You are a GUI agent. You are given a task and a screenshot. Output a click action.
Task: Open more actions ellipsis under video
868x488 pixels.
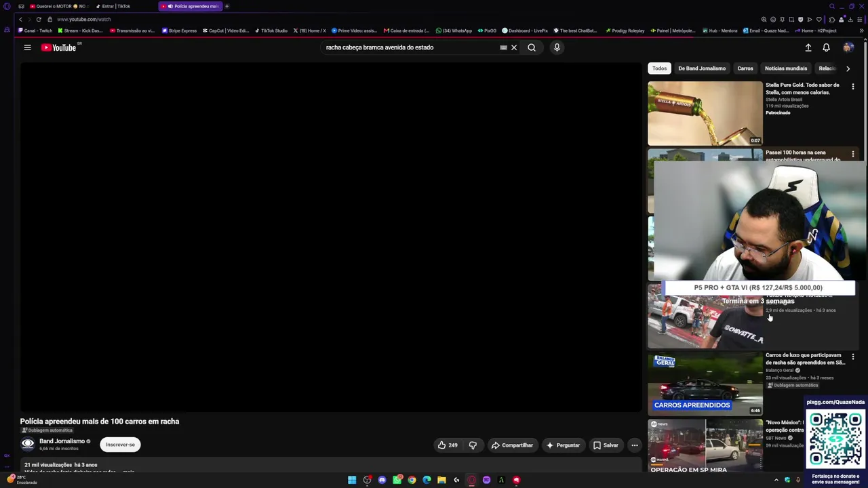(634, 445)
